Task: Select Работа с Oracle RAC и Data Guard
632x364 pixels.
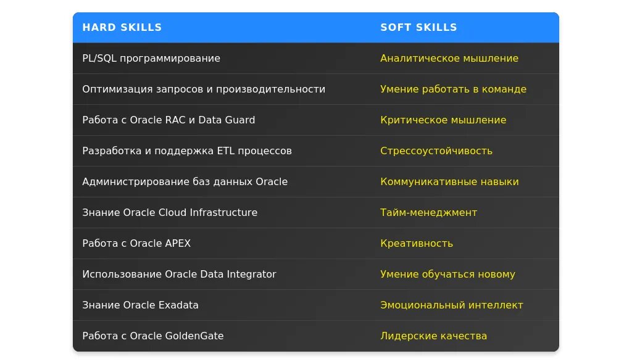Action: click(168, 120)
